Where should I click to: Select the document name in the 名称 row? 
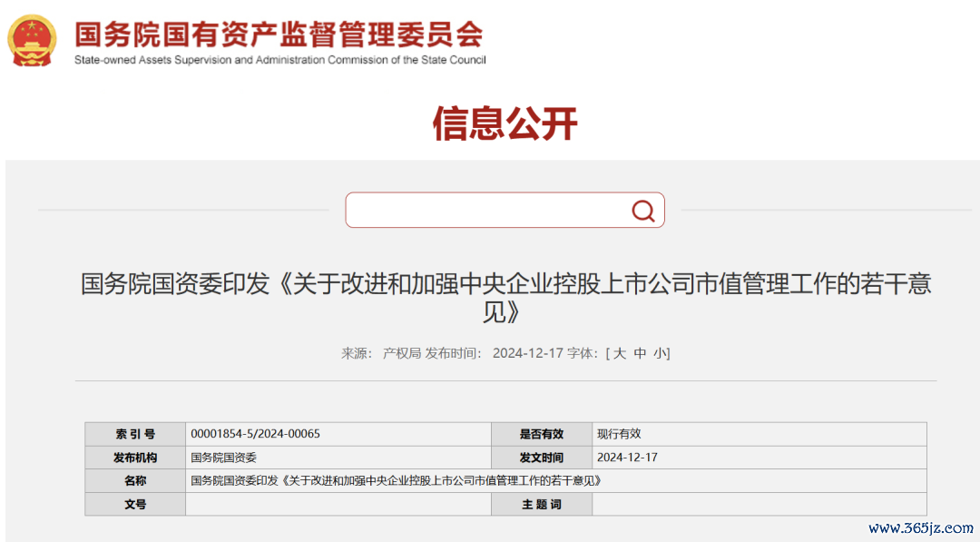pos(397,481)
